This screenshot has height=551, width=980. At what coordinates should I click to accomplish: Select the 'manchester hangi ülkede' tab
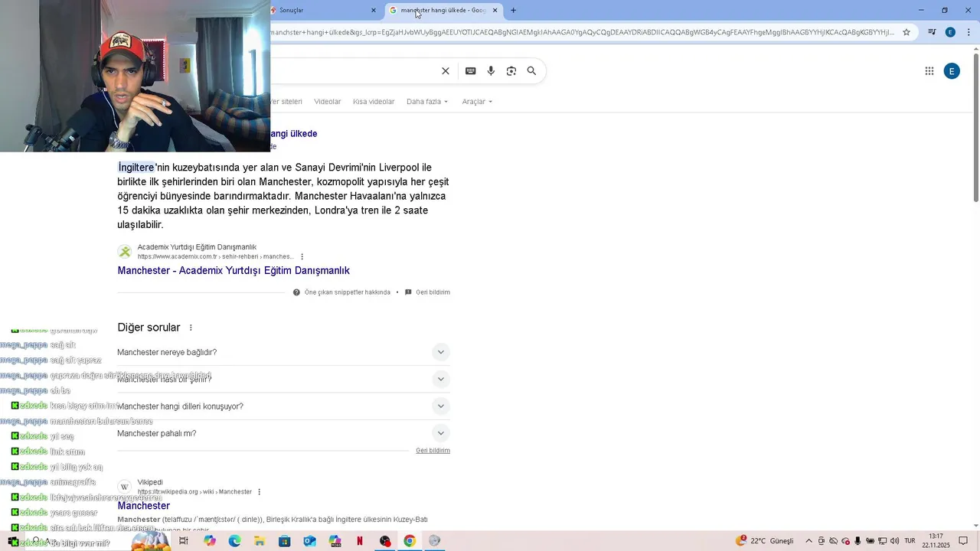pos(444,10)
